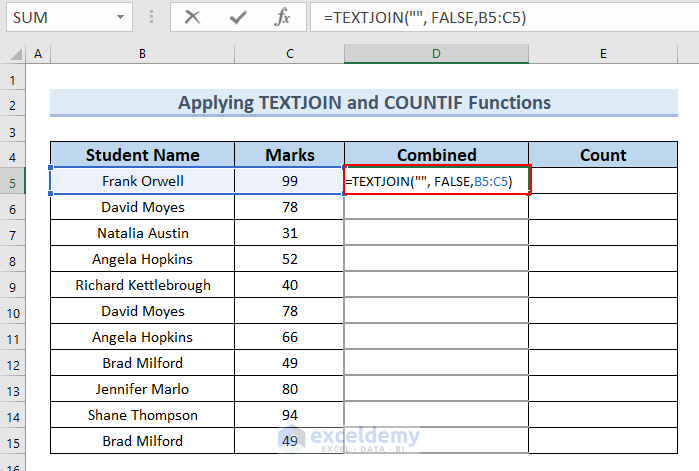This screenshot has width=699, height=471.
Task: Click the title cell Applying TEXTJOIN and COUNTIF
Action: (364, 103)
